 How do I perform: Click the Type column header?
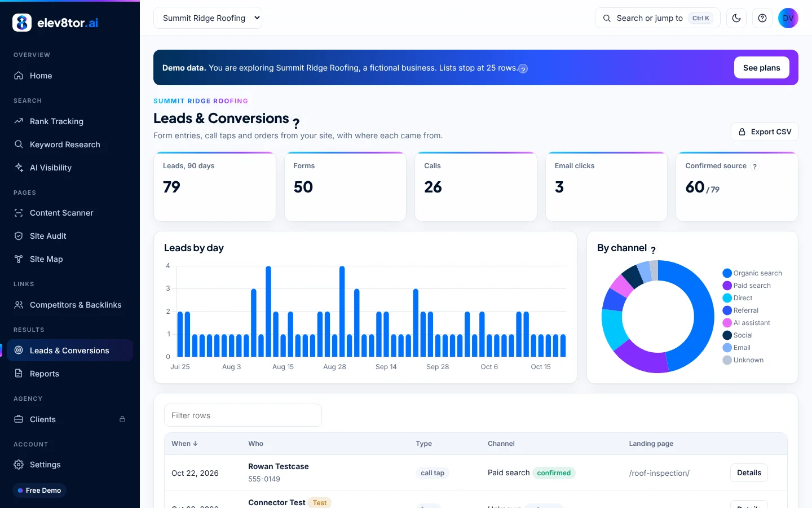[x=423, y=444]
